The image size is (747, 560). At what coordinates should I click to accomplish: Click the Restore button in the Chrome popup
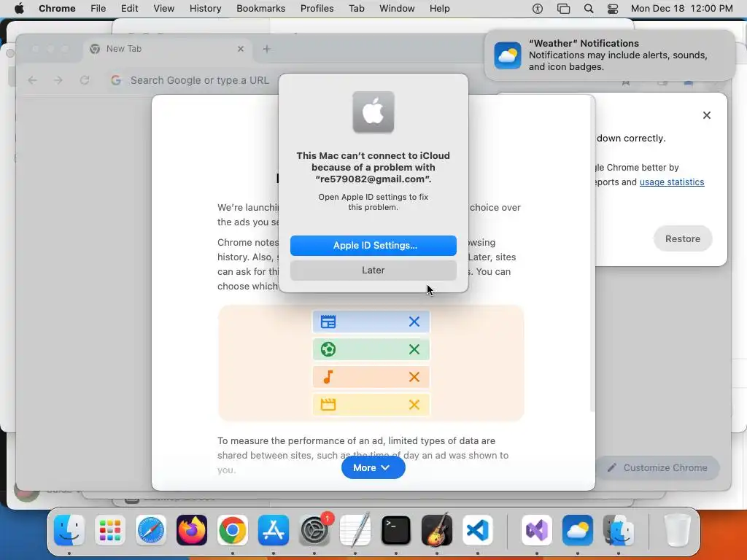(x=682, y=238)
